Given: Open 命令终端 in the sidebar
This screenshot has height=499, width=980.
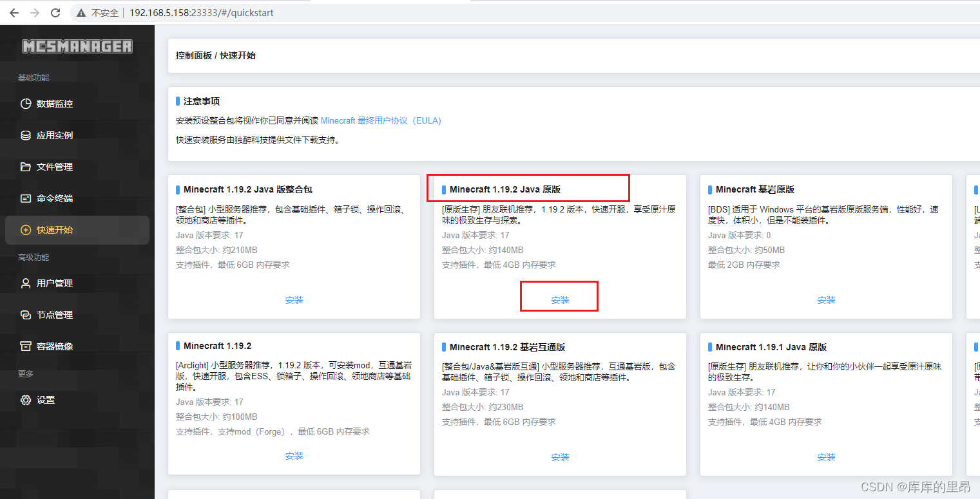Looking at the screenshot, I should point(77,198).
